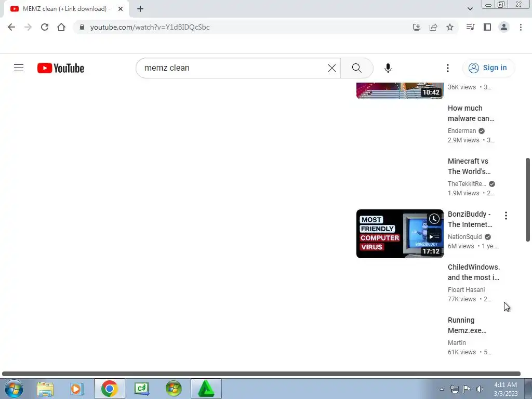This screenshot has height=399, width=532.
Task: Click the Floart Hasani channel name
Action: pos(466,290)
